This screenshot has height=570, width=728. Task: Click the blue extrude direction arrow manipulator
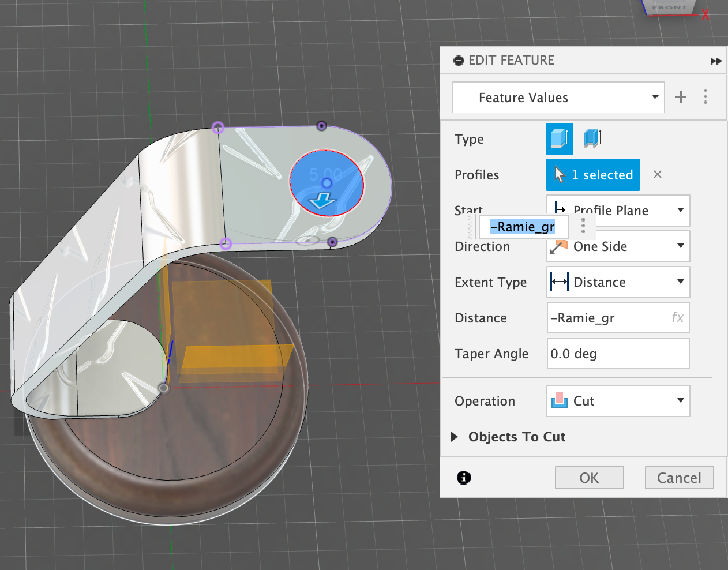coord(322,201)
